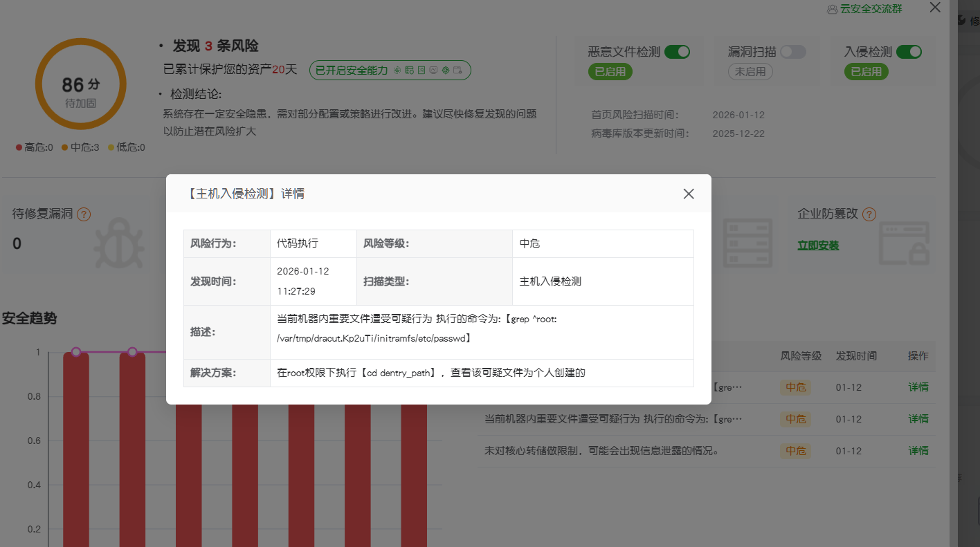The height and width of the screenshot is (547, 980).
Task: Open the help tooltip beside 待修复漏洞
Action: coord(83,214)
